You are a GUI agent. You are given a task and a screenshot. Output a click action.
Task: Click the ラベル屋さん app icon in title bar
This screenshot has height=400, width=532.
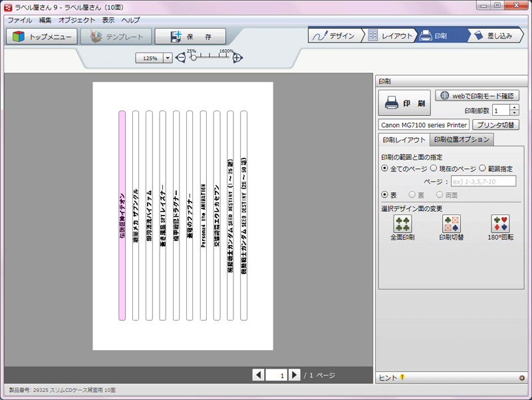(8, 7)
